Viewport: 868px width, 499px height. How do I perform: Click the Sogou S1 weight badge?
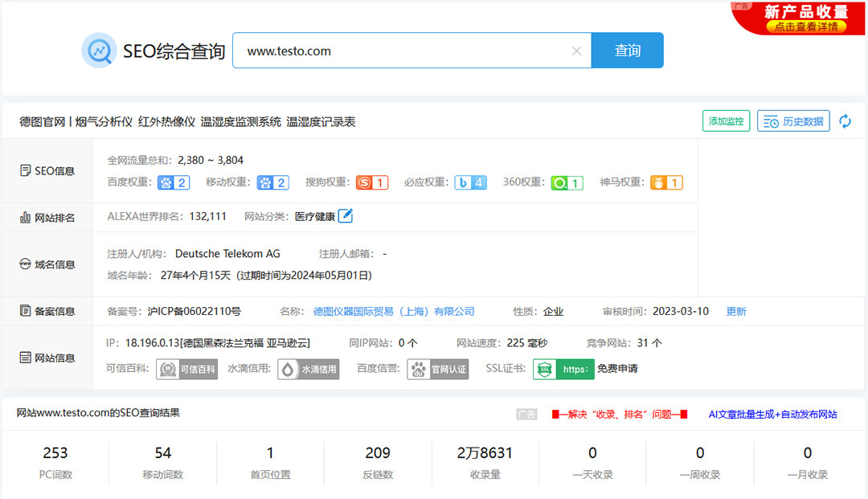(371, 182)
